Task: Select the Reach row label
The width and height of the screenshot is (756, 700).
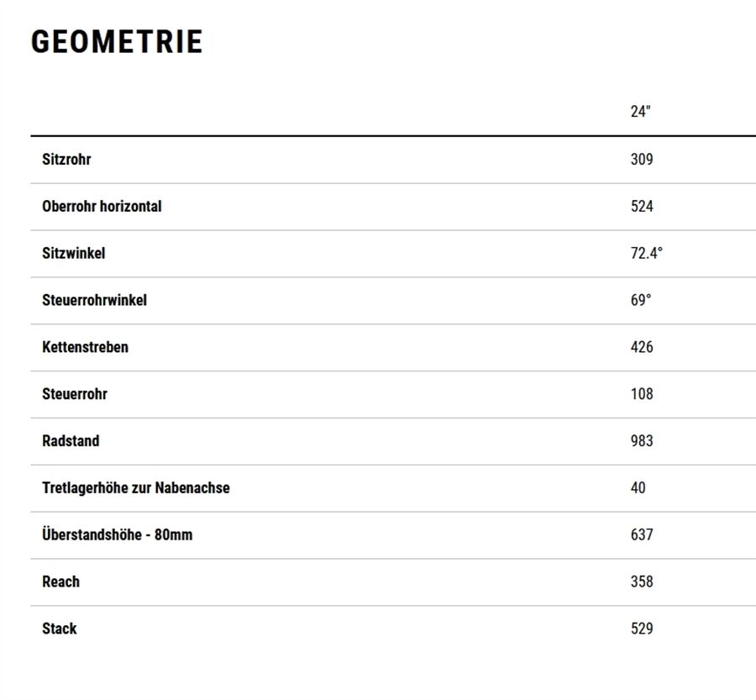Action: [x=60, y=582]
